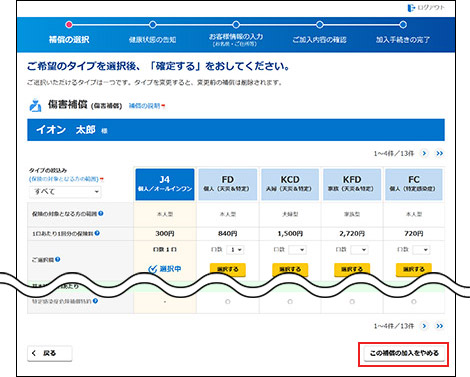The image size is (470, 377).
Task: Open 口数 dropdown in KCD column
Action: pos(297,250)
